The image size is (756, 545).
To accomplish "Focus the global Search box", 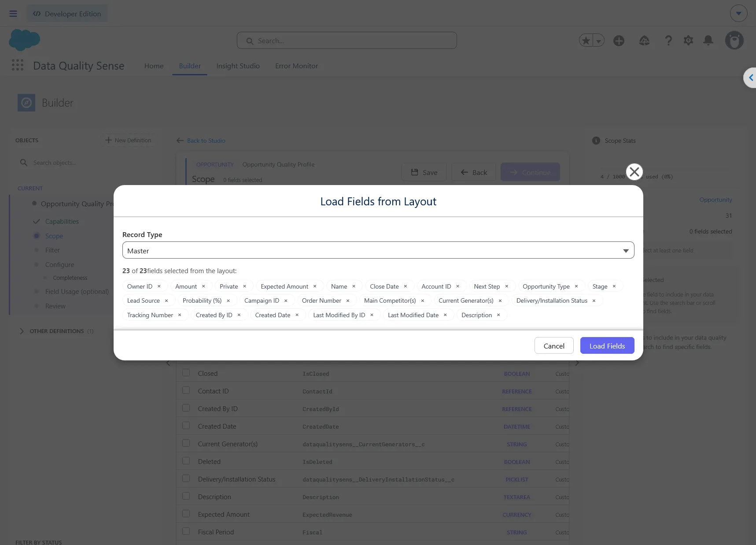I will (347, 41).
